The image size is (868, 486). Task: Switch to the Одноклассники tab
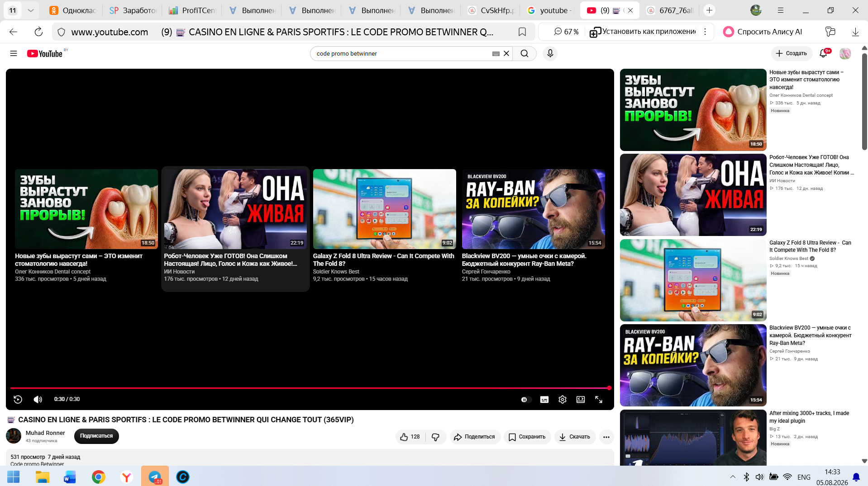click(x=74, y=10)
